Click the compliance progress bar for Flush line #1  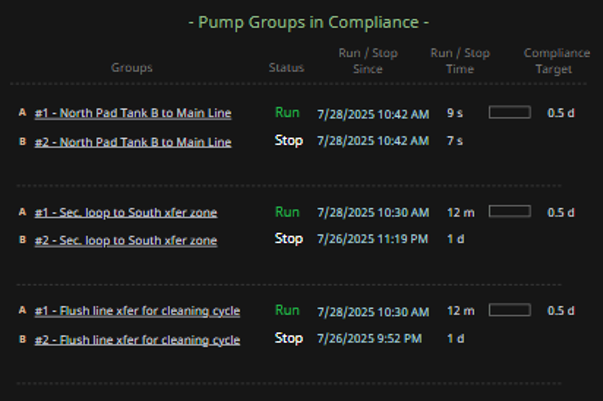[x=509, y=310]
